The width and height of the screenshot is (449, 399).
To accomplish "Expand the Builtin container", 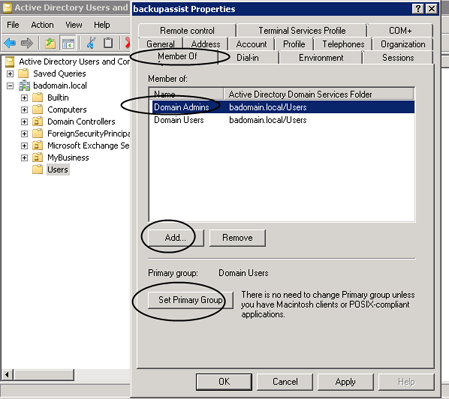I will (x=24, y=98).
